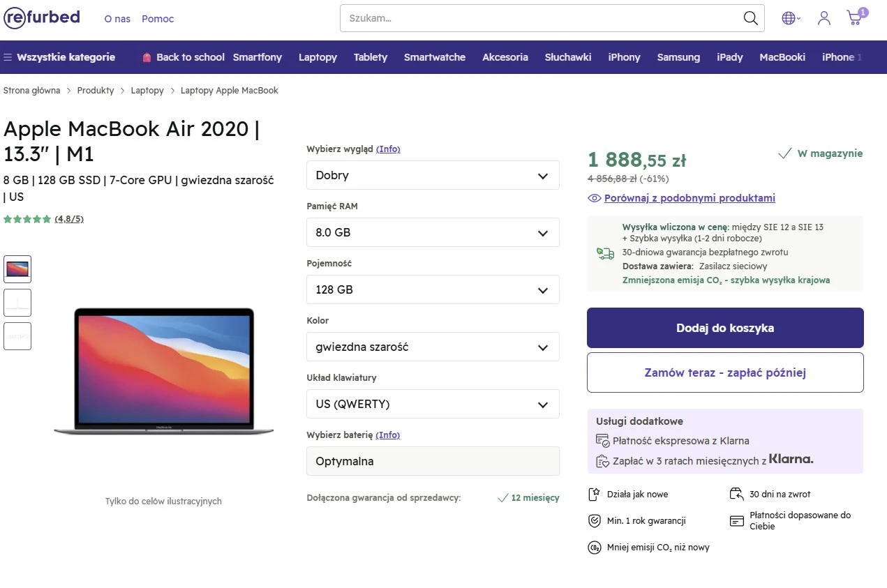Click the refurbed logo
Image resolution: width=887 pixels, height=588 pixels.
point(42,17)
